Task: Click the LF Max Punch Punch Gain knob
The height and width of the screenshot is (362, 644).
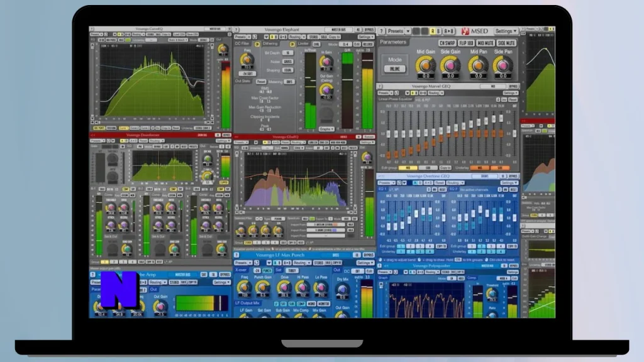Action: click(x=263, y=287)
